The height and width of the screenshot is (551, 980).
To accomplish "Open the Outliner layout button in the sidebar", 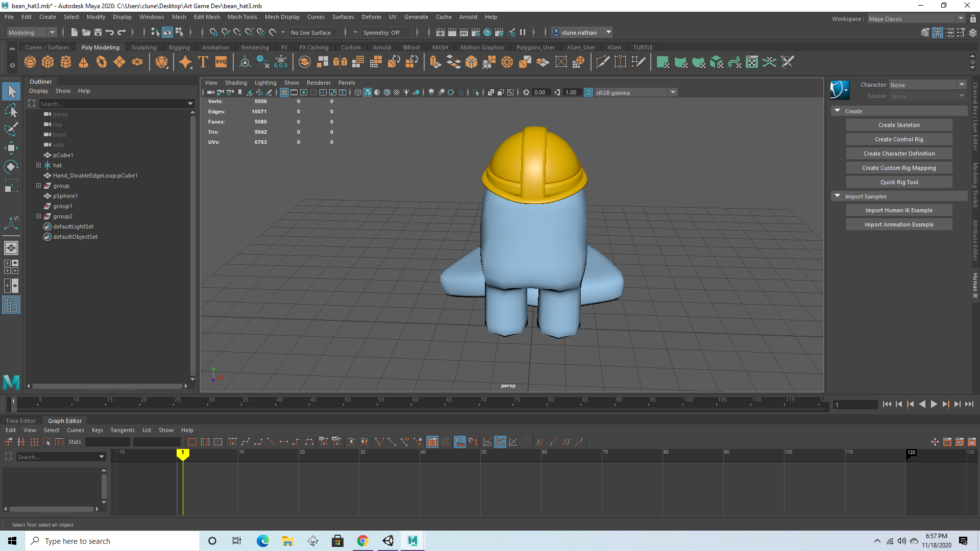I will [x=11, y=305].
